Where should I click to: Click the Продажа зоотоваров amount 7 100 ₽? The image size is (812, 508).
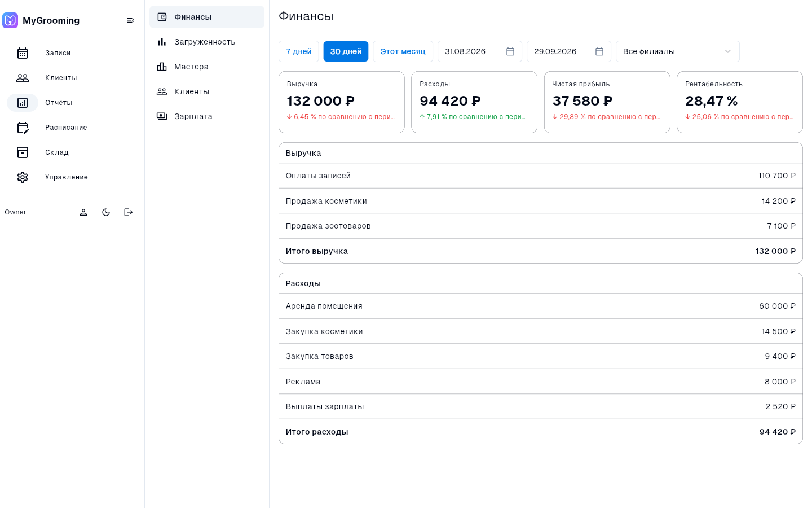click(782, 226)
